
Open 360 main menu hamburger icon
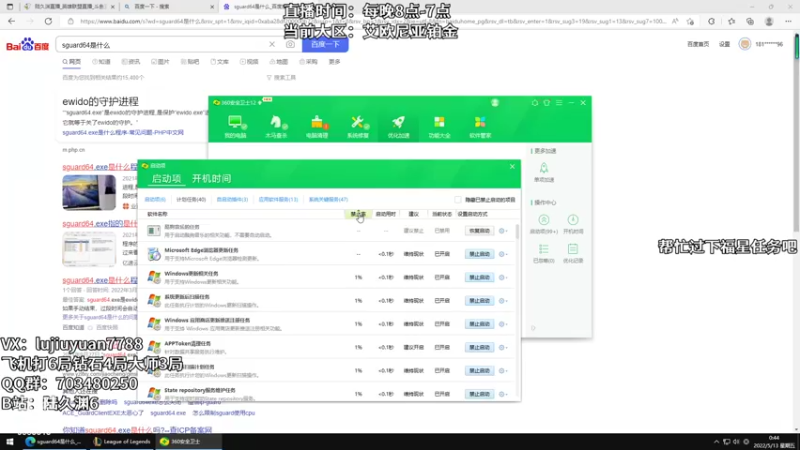[559, 103]
